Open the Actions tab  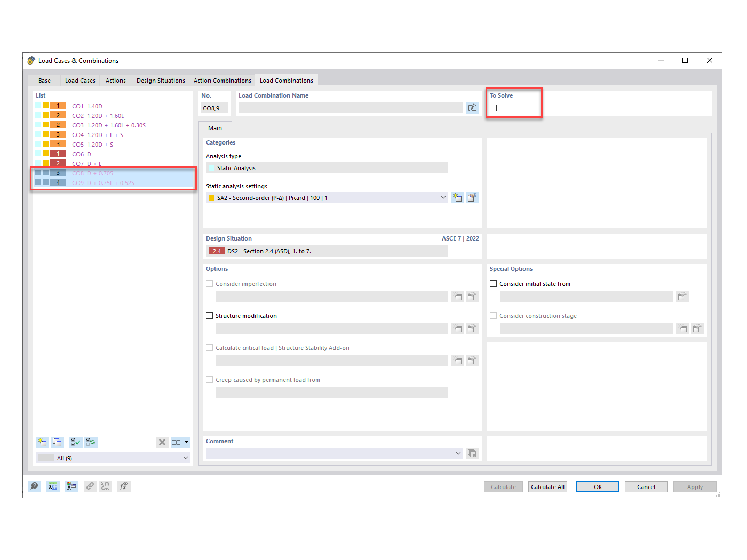(x=116, y=81)
